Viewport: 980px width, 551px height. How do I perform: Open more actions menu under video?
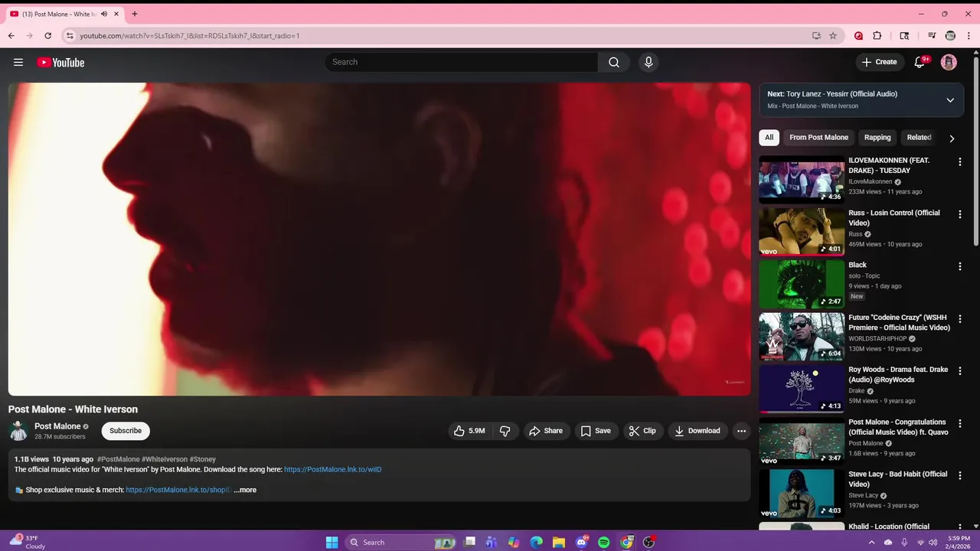(x=741, y=431)
